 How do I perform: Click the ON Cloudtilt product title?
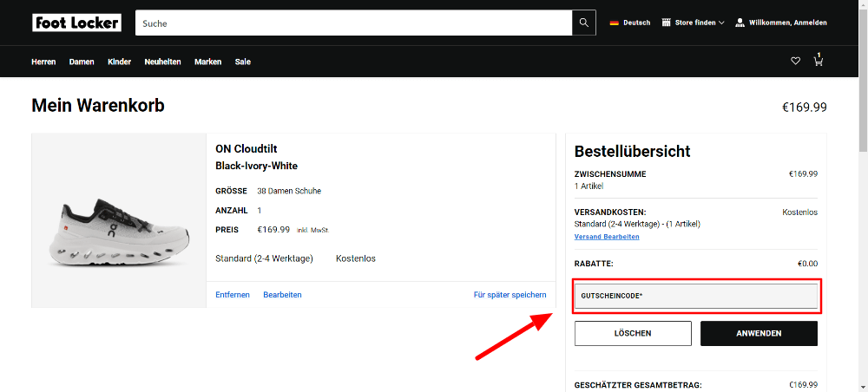(x=247, y=148)
